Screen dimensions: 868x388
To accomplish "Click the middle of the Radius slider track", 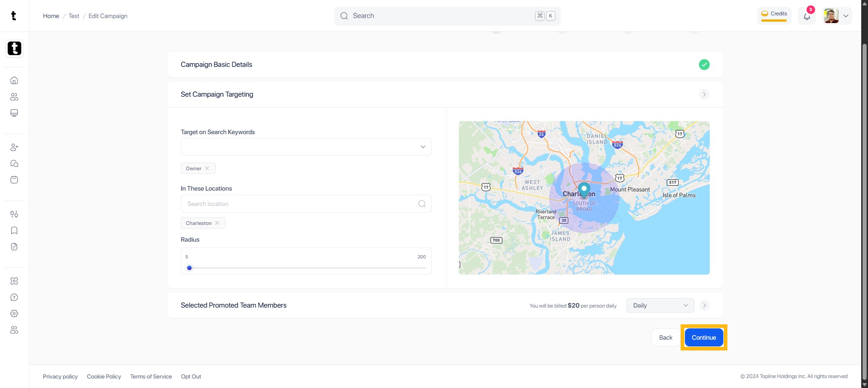I will pos(306,268).
